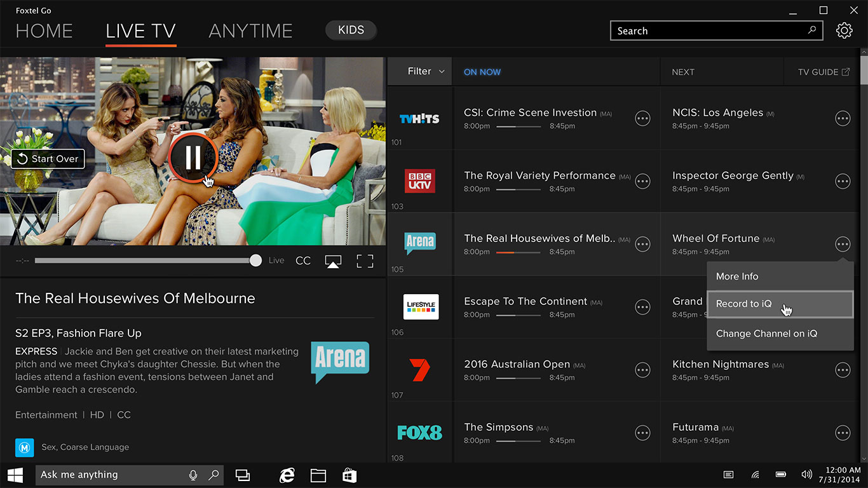Screen dimensions: 868x488
Task: Open options for CSI: Crime Scene Investion
Action: [642, 118]
